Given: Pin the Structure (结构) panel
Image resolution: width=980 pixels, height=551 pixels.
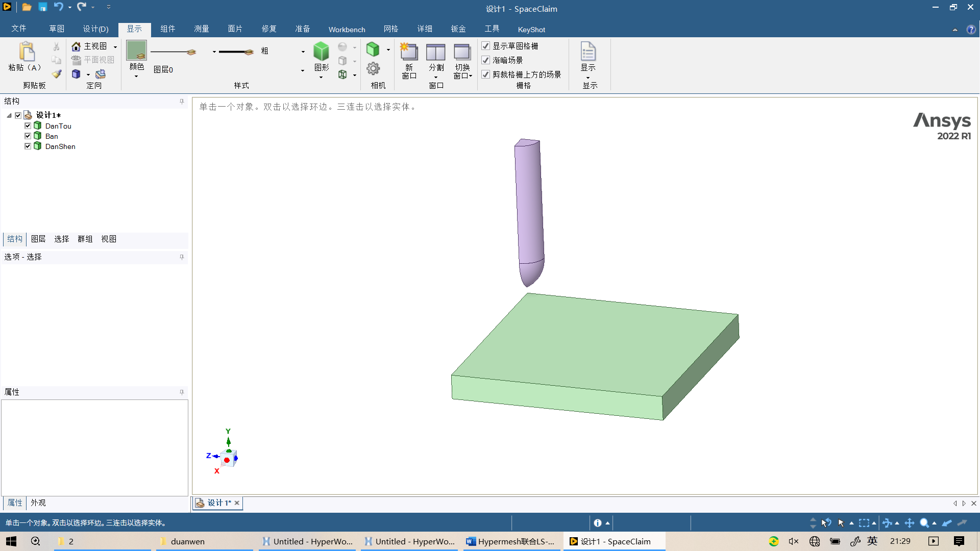Looking at the screenshot, I should click(182, 102).
